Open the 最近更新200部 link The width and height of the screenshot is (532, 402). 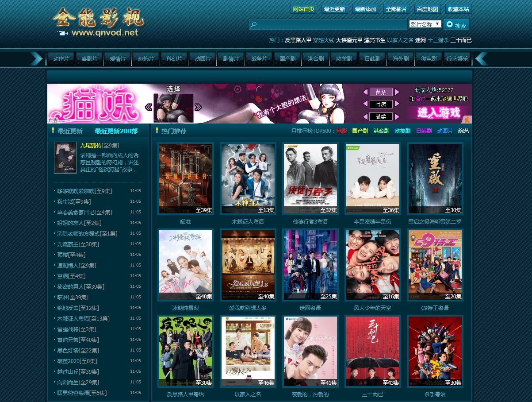click(116, 131)
